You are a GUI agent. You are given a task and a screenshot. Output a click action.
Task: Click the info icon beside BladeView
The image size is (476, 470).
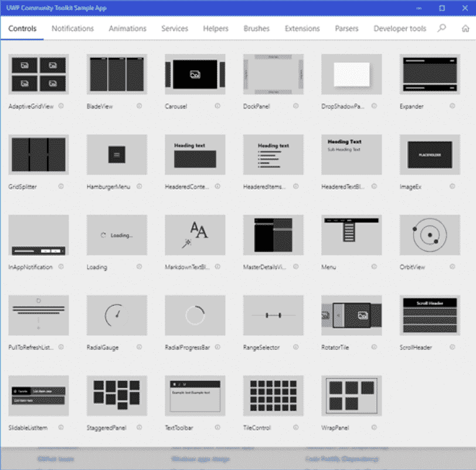point(140,106)
